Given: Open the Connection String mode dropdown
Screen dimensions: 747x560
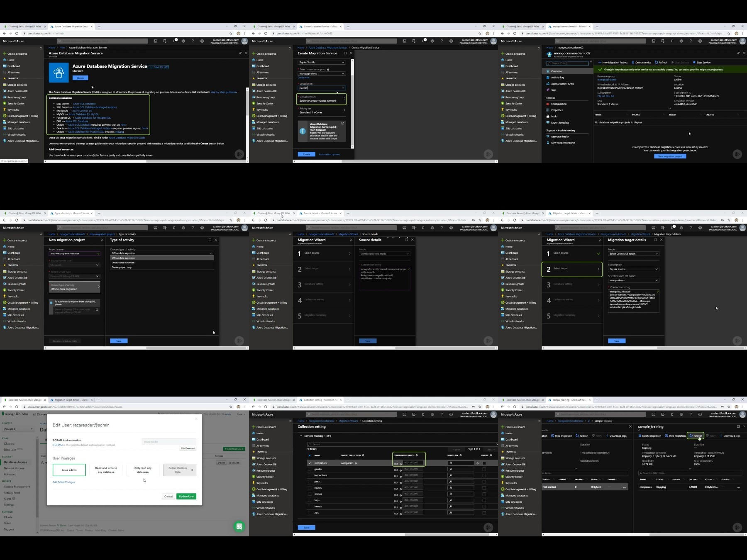Looking at the screenshot, I should tap(384, 254).
